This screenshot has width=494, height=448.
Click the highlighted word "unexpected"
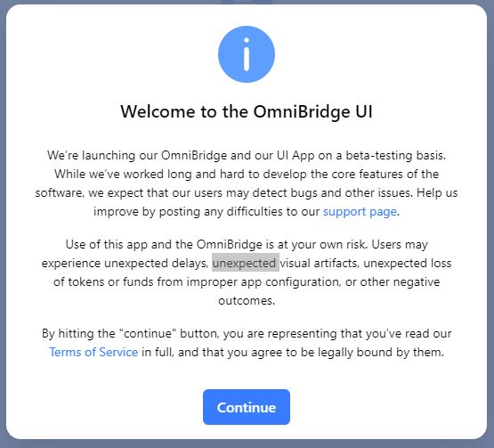point(246,263)
